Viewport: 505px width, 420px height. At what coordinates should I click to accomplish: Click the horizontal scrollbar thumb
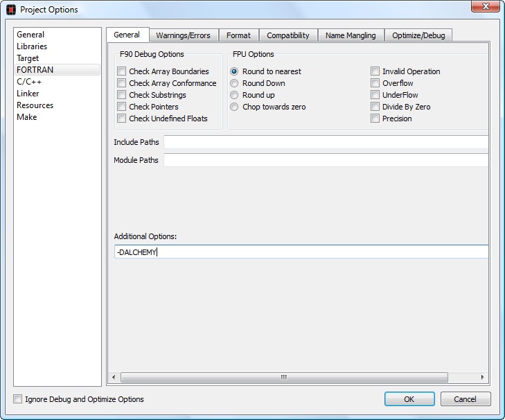[284, 377]
